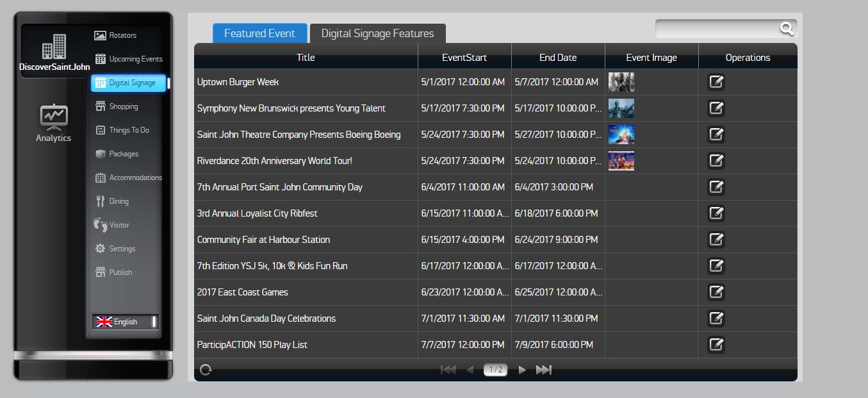
Task: Click start date 6/4/2017 11:00:00 AM
Action: click(463, 187)
